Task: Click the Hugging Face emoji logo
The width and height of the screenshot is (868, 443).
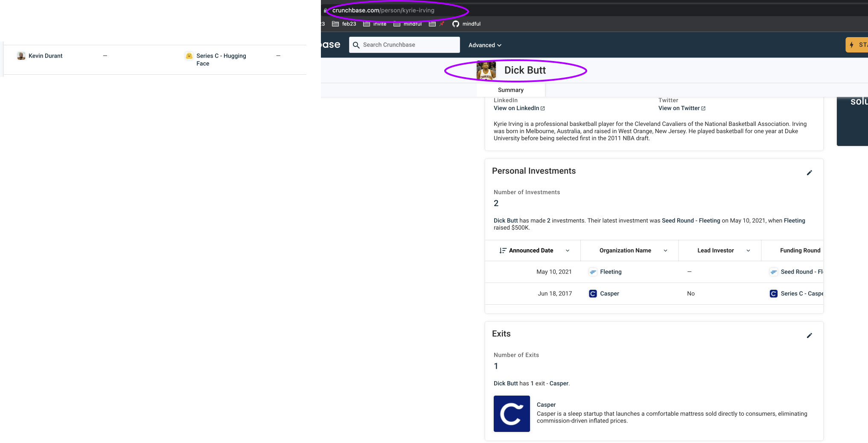Action: point(189,56)
